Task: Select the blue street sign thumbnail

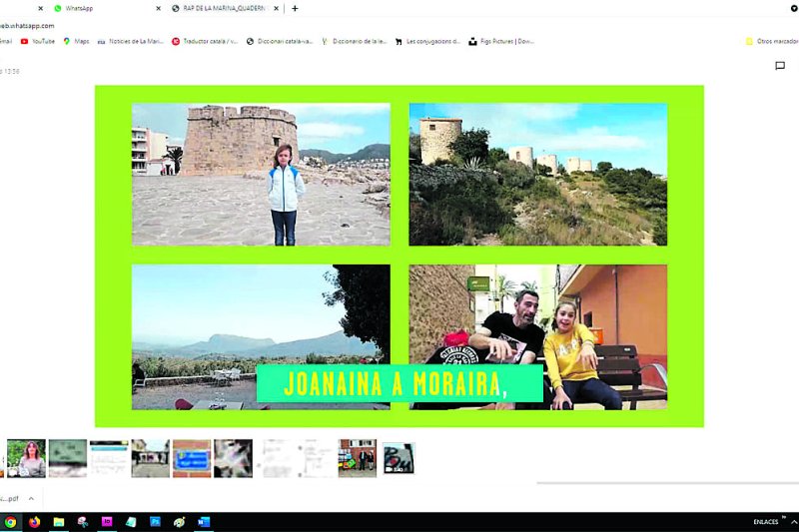Action: [x=192, y=458]
